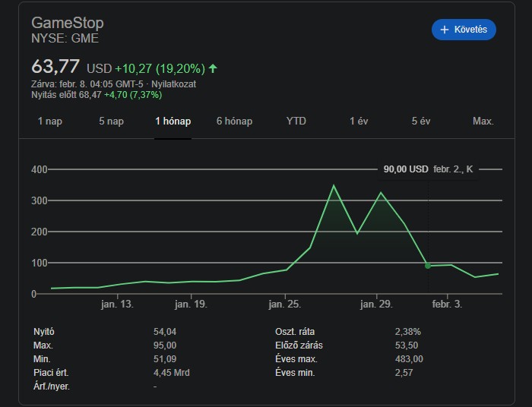
Task: Click the jan. 25. axis date label
Action: click(x=286, y=304)
